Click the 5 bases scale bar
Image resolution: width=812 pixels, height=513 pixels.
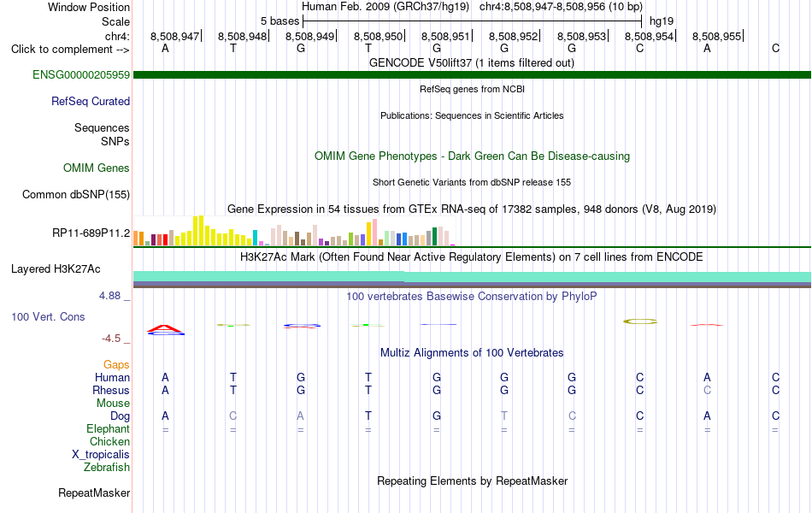point(473,21)
